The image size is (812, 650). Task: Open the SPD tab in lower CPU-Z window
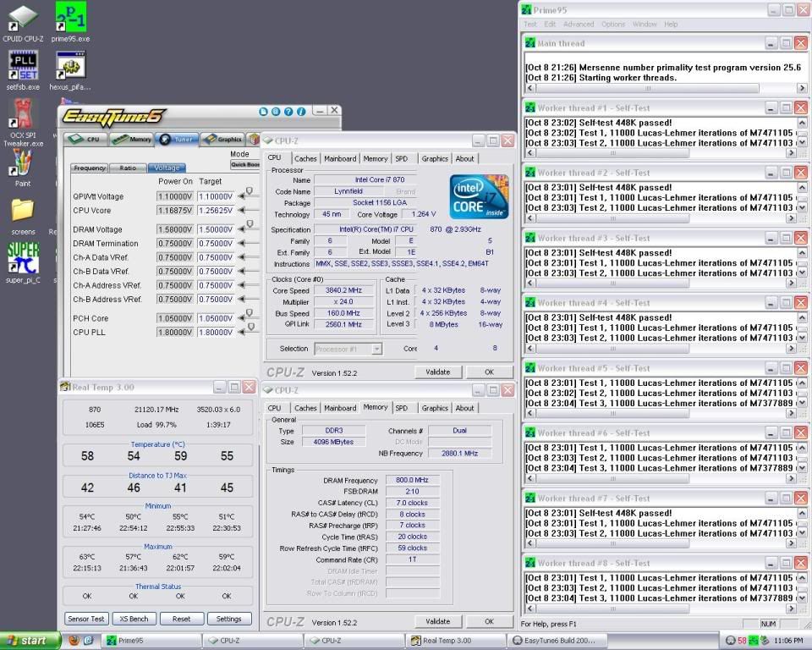pyautogui.click(x=401, y=408)
